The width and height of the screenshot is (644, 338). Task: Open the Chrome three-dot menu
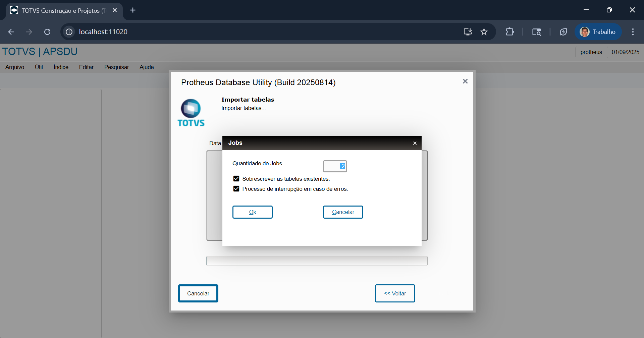point(633,32)
